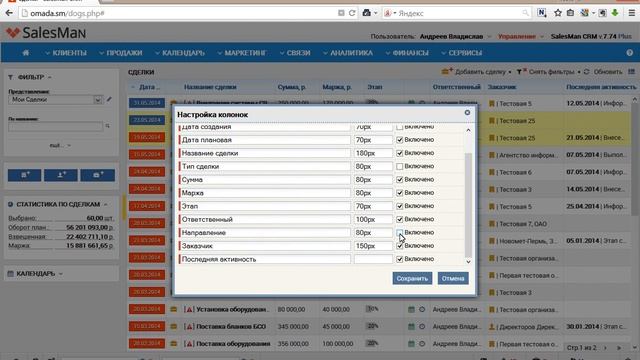The height and width of the screenshot is (360, 640).
Task: Open Маркетинг menu
Action: [242, 53]
